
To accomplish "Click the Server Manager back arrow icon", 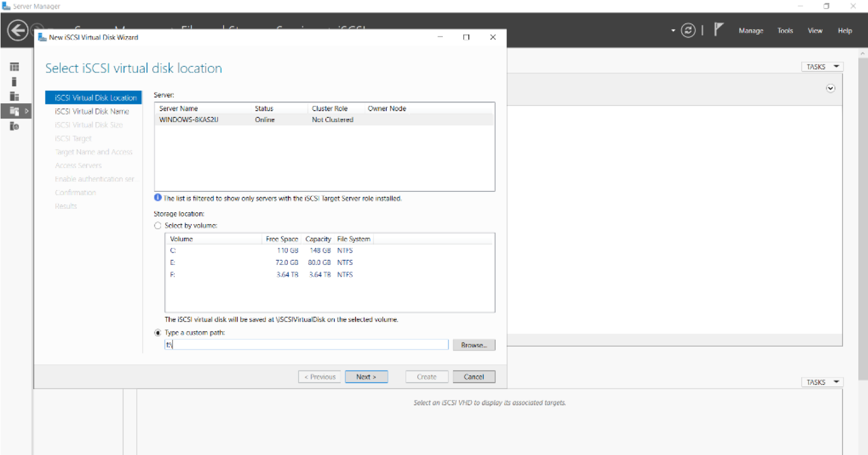I will [x=17, y=31].
